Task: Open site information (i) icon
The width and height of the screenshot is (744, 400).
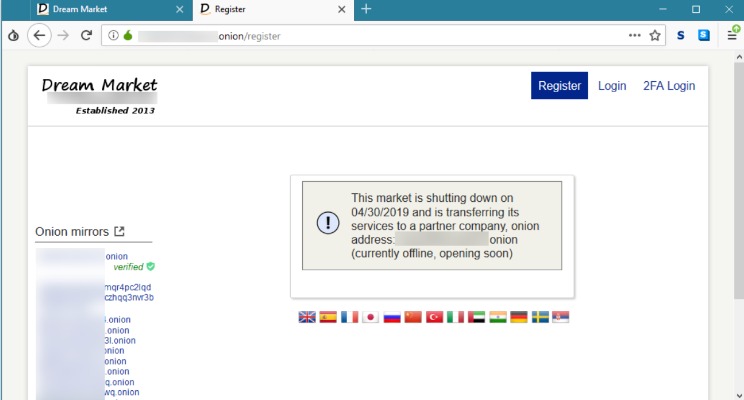Action: click(113, 35)
